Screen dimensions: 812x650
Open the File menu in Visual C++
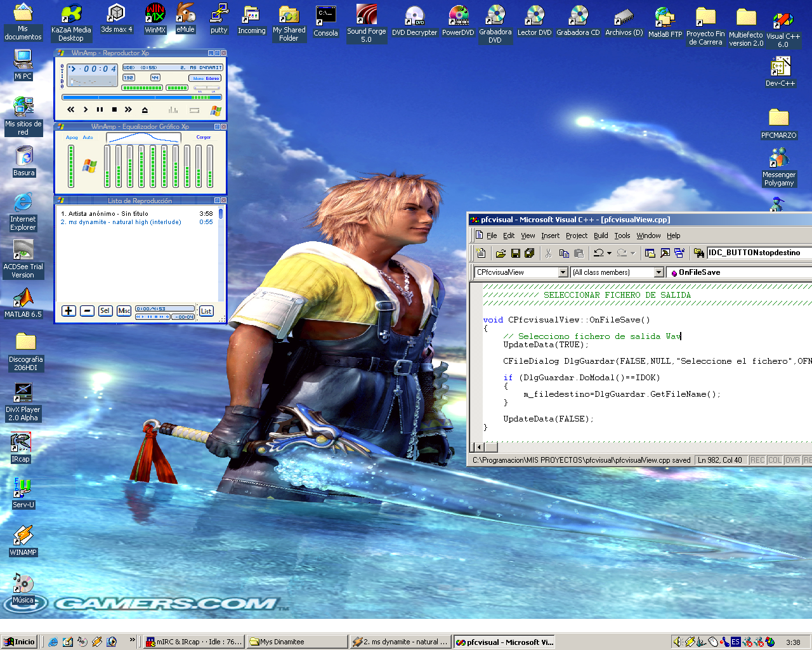point(492,235)
